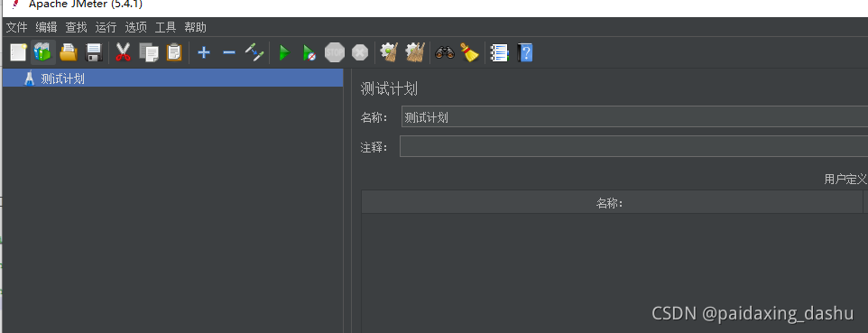Image resolution: width=868 pixels, height=333 pixels.
Task: Shut down test with gray X icon
Action: 360,53
